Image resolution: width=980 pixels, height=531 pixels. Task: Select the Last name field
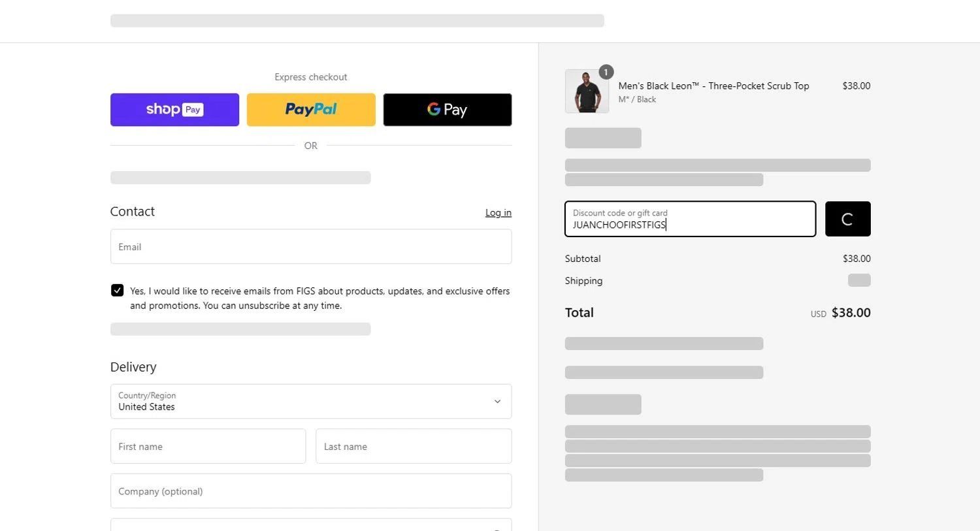click(x=414, y=447)
